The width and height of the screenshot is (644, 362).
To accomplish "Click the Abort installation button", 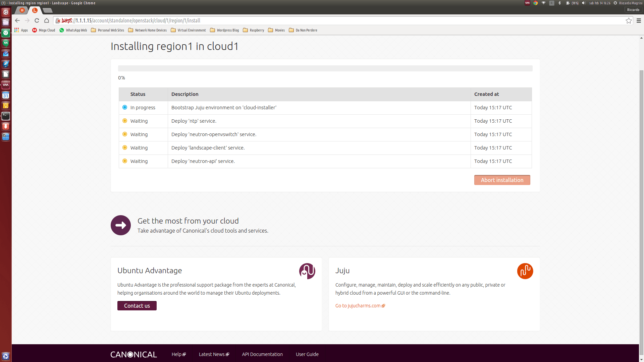I will [502, 180].
